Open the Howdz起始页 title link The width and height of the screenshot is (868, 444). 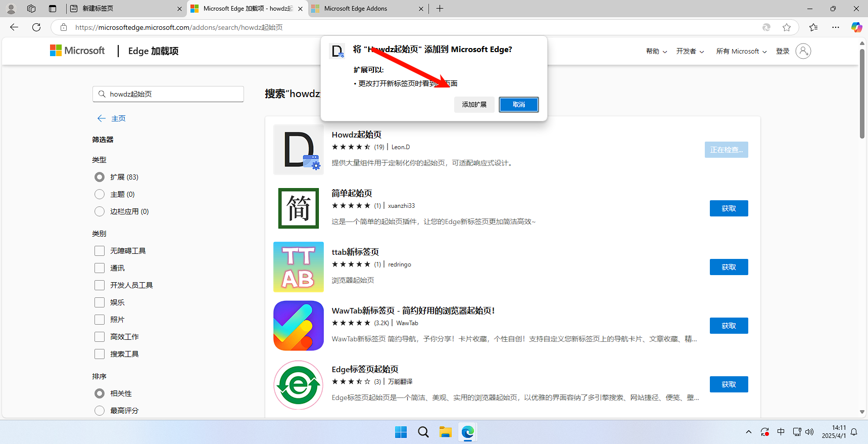(356, 135)
